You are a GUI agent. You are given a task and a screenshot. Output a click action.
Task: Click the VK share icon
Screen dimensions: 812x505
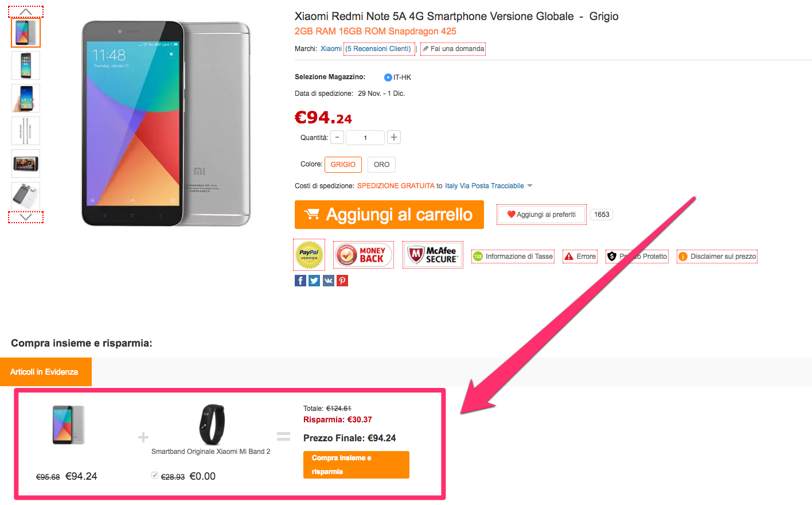328,281
